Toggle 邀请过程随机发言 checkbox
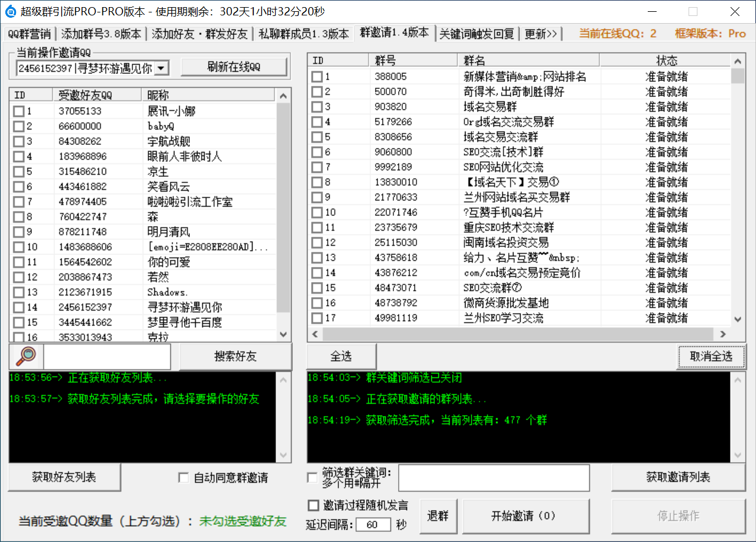Screen dimensions: 756x542 [x=314, y=505]
